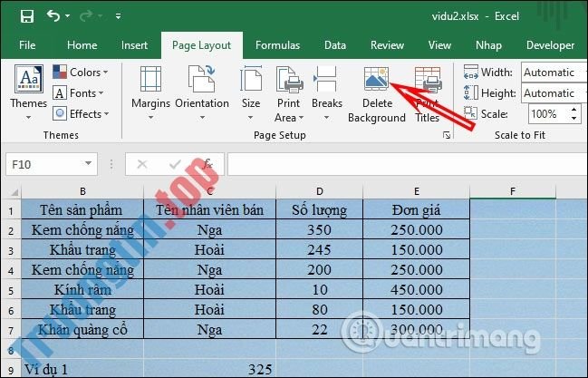Click the "Đơn giá" header cell
Viewport: 588px width, 378px height.
click(x=416, y=209)
